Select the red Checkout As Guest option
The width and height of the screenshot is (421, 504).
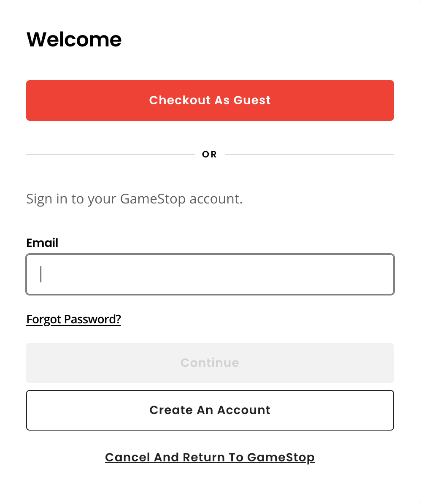210,100
